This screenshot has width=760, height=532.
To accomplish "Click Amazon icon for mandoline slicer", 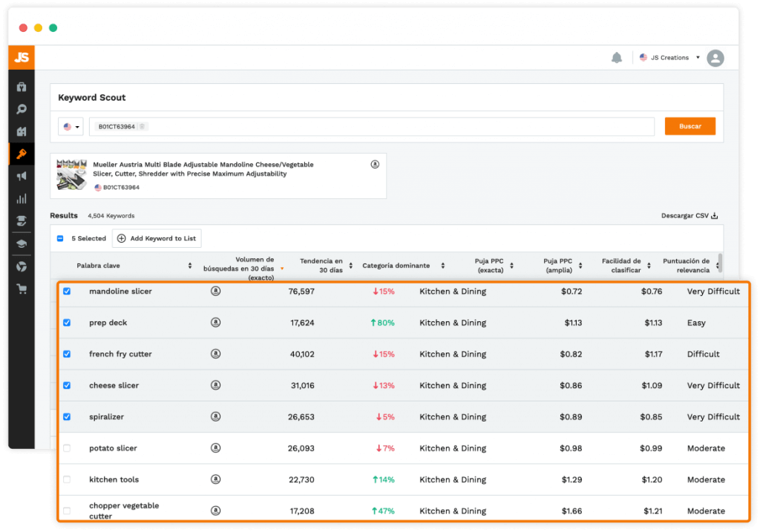I will coord(216,291).
